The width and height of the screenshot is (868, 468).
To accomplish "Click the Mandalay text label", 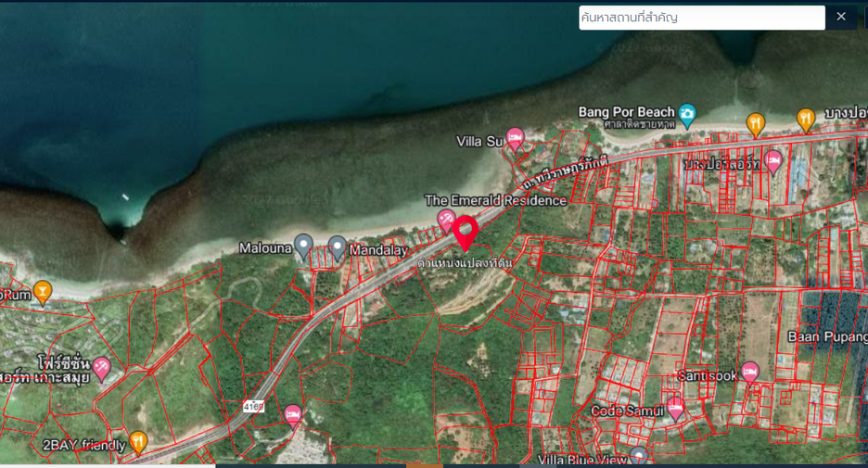I will [x=378, y=250].
